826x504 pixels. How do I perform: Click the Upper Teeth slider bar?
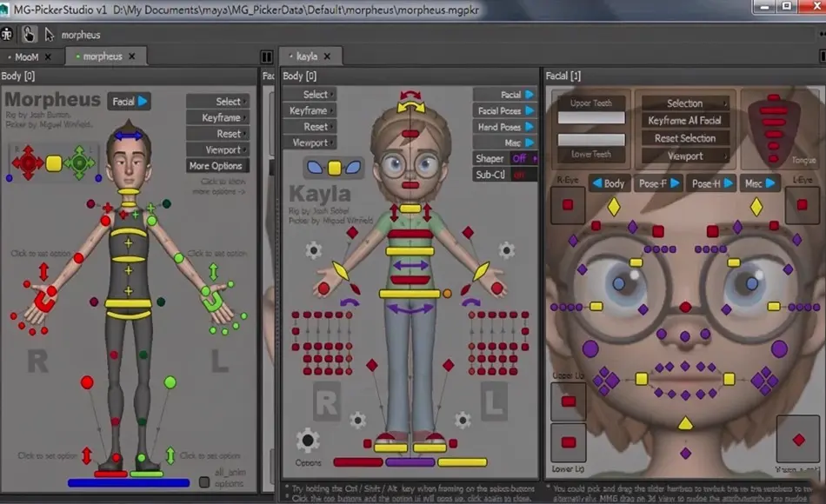click(591, 118)
